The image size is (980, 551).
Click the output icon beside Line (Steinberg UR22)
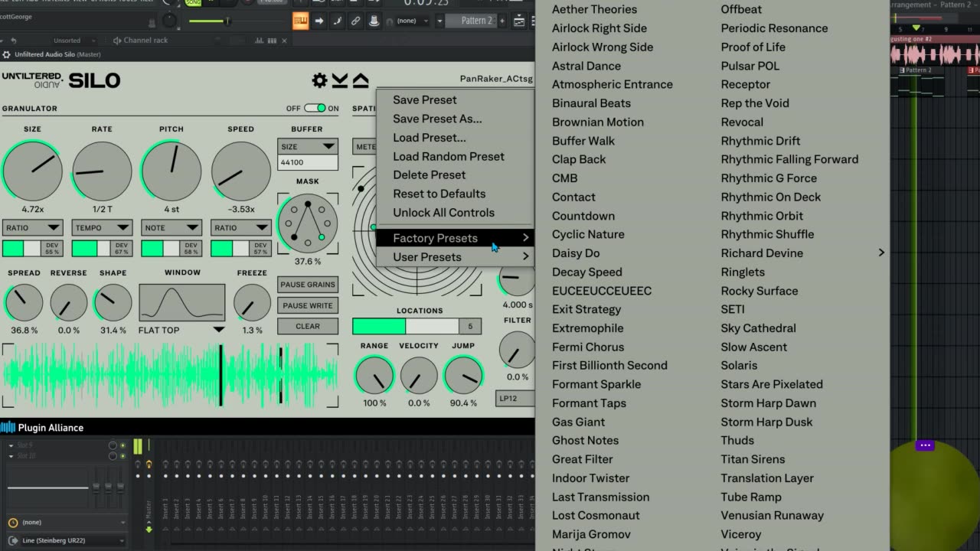[13, 541]
